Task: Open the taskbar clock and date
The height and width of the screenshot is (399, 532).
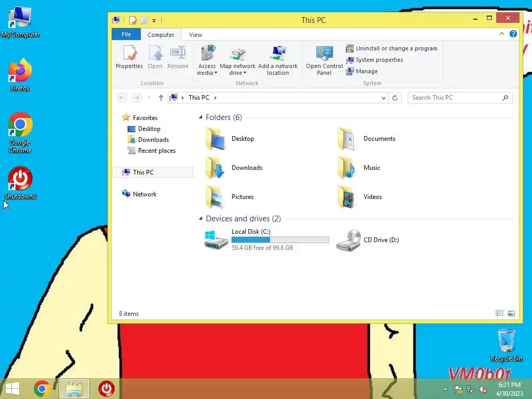Action: [510, 389]
